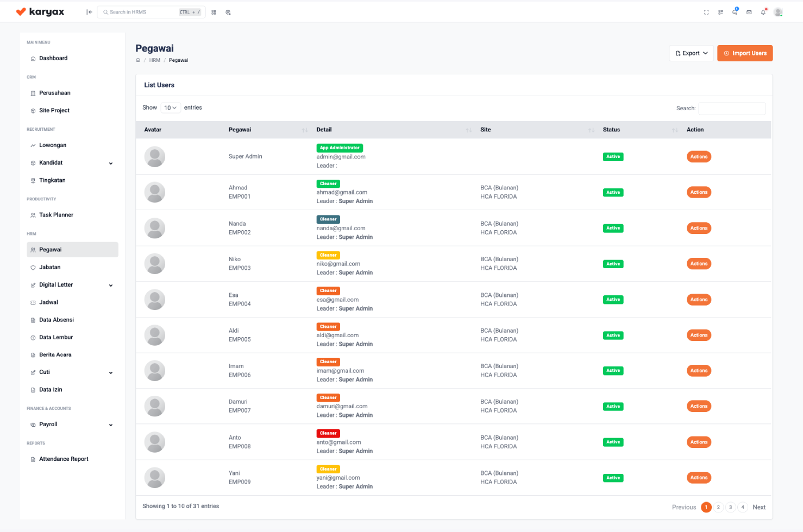Open Actions for employee Nanda EMP002
This screenshot has width=803, height=532.
pyautogui.click(x=699, y=228)
